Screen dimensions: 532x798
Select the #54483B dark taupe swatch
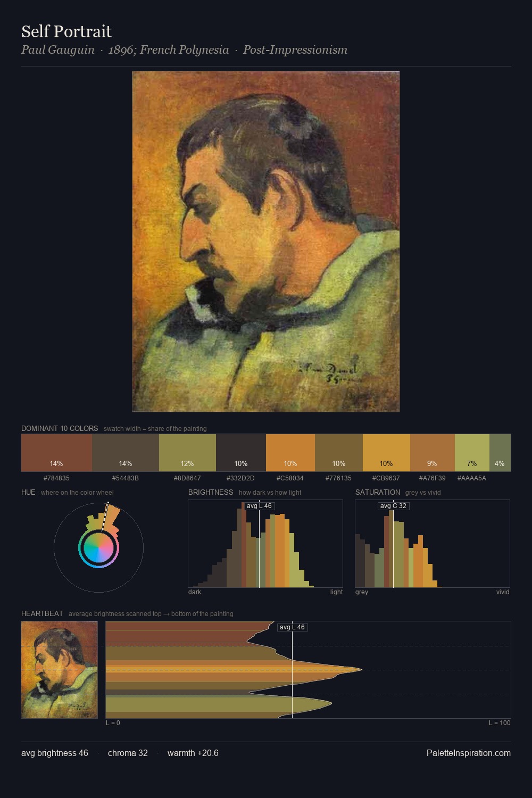126,453
